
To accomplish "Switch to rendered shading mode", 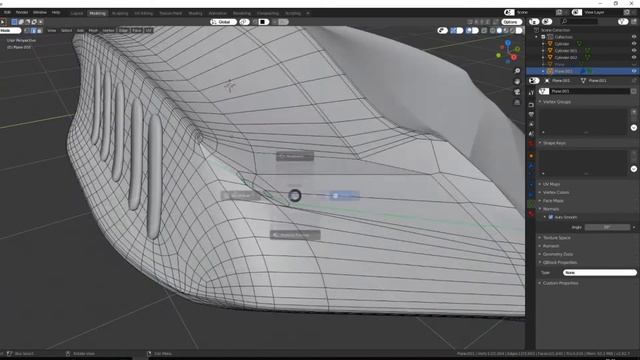I will 513,31.
